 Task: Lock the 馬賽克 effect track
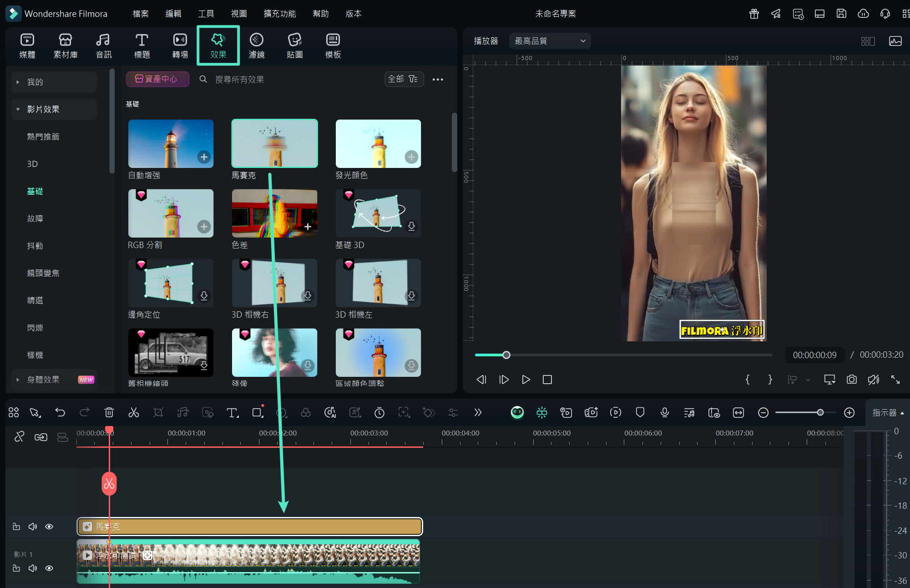(16, 527)
